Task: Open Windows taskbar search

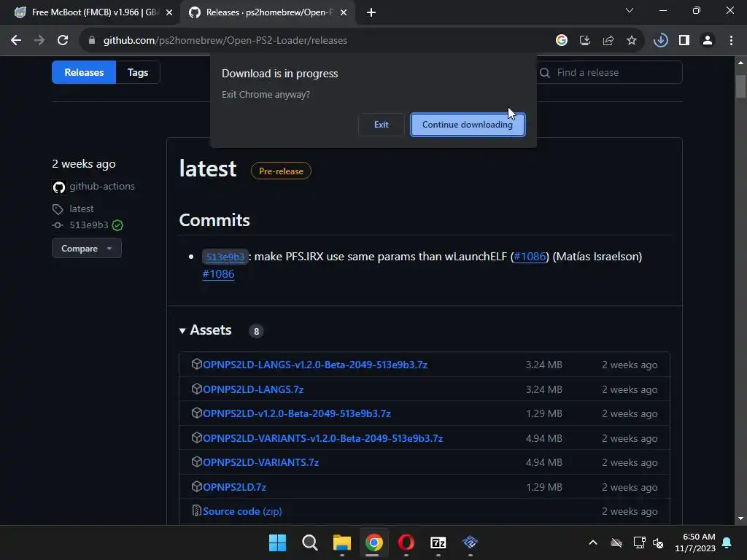Action: (x=309, y=542)
